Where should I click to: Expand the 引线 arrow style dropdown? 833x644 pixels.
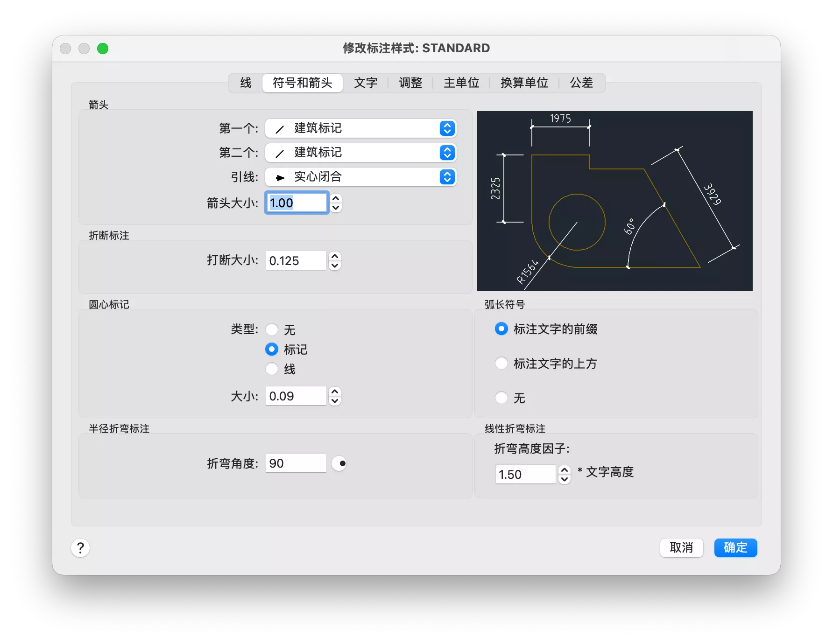(360, 177)
